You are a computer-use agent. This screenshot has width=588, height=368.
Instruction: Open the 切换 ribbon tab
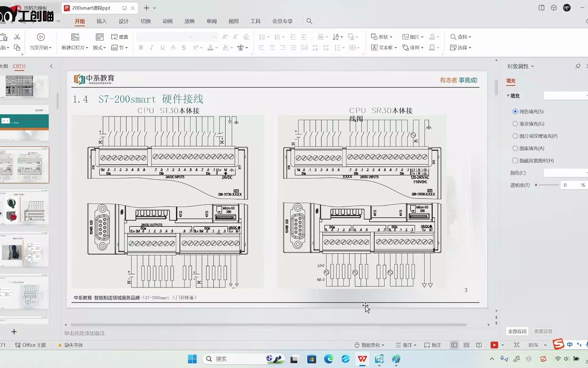(x=146, y=21)
